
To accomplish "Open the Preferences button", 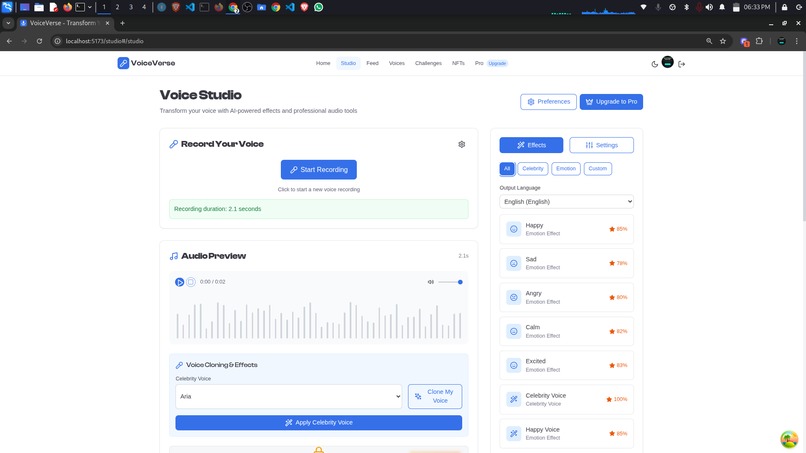I will [x=548, y=102].
